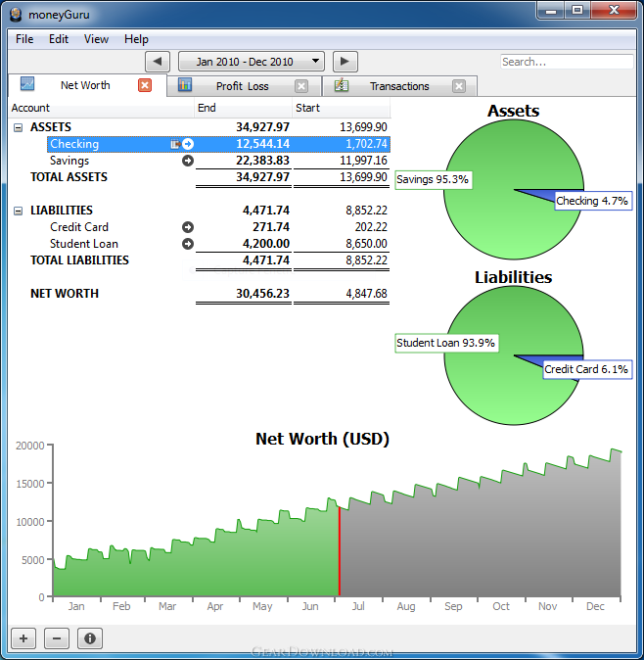Viewport: 644px width, 660px height.
Task: Click the Savings 95.3% pie label
Action: pyautogui.click(x=433, y=180)
